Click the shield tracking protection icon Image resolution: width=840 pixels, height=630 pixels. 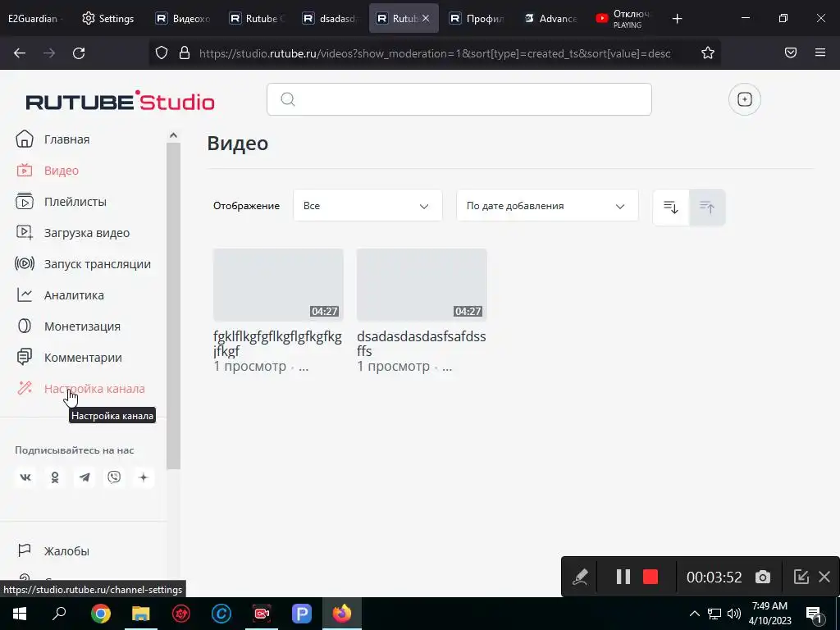pyautogui.click(x=162, y=52)
